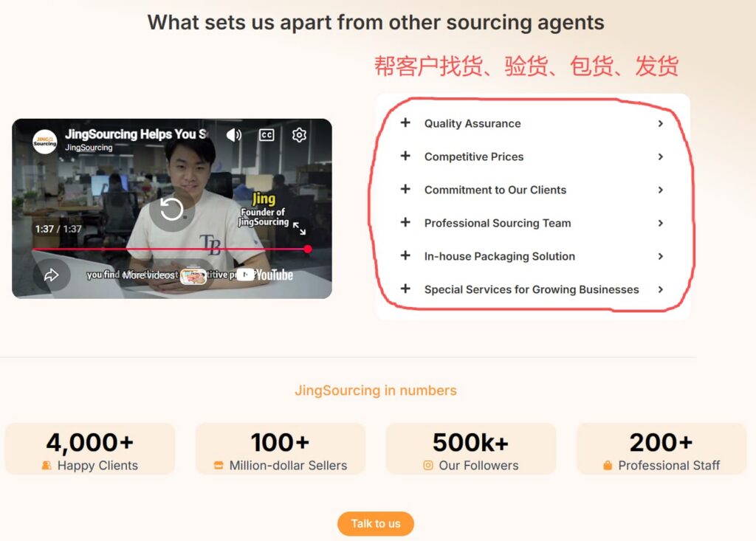Open the video on YouTube via logo
Screen dimensions: 756x541
point(266,275)
